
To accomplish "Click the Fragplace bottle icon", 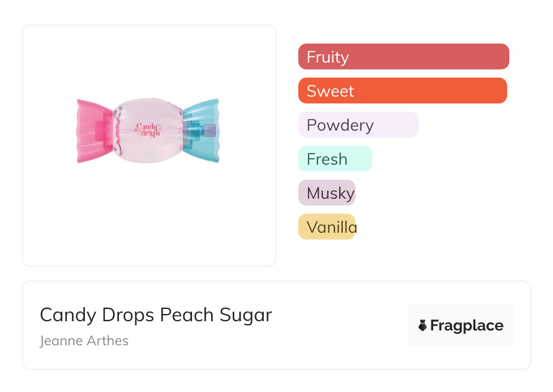I will click(423, 325).
